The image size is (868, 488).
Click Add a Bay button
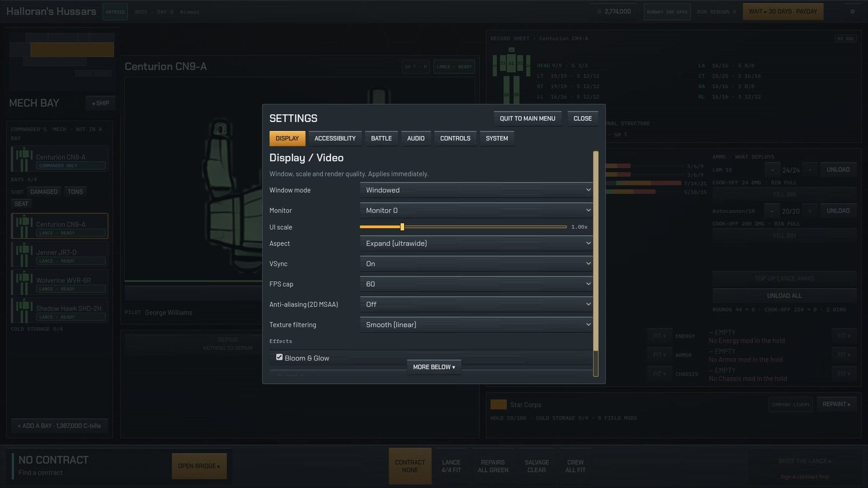(x=59, y=426)
